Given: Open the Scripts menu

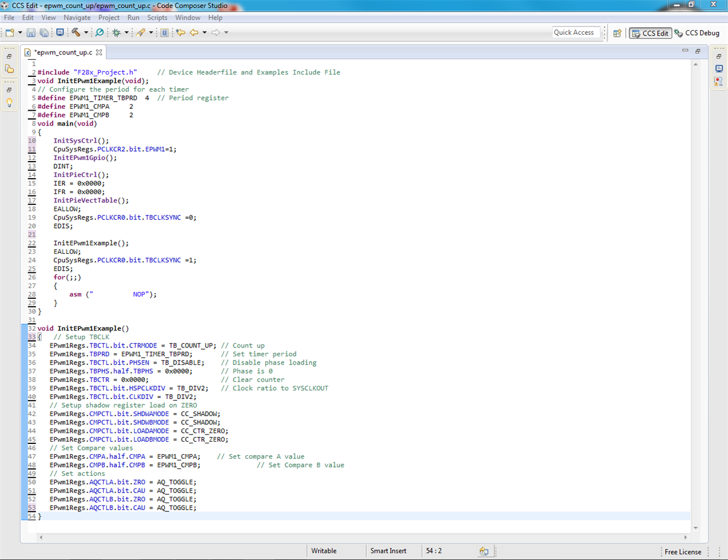Looking at the screenshot, I should click(x=157, y=18).
